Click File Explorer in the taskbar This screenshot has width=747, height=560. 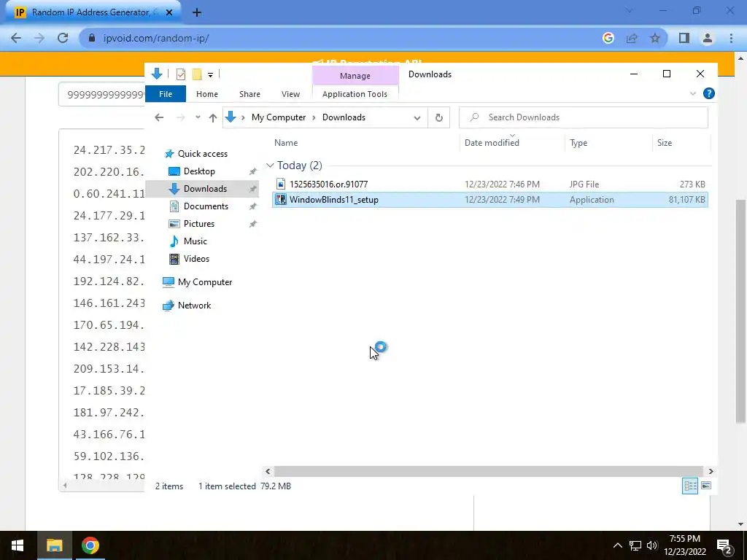pyautogui.click(x=54, y=545)
